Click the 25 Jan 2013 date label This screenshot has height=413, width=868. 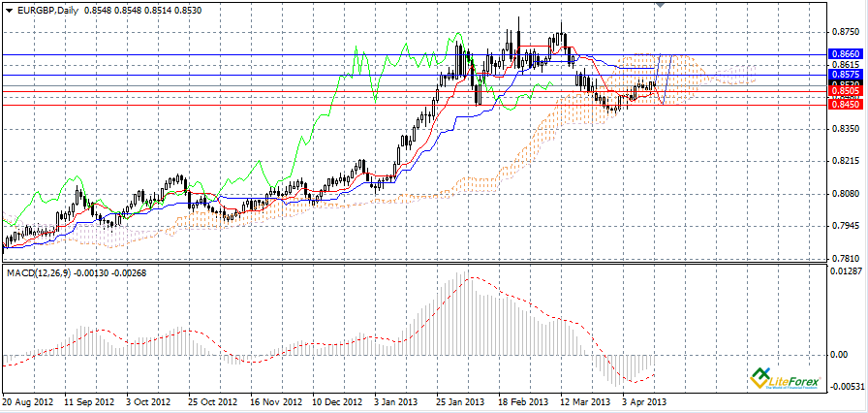click(460, 400)
